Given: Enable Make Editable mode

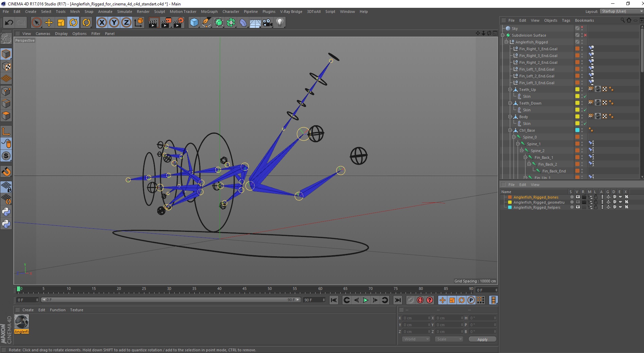Looking at the screenshot, I should (x=6, y=39).
